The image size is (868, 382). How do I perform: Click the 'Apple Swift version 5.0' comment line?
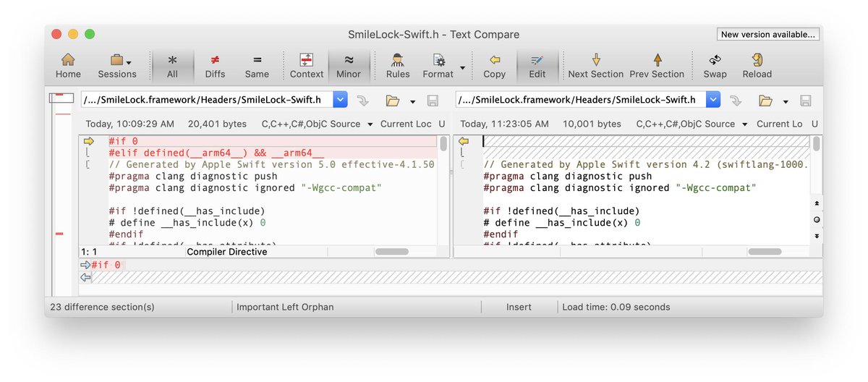(x=271, y=164)
